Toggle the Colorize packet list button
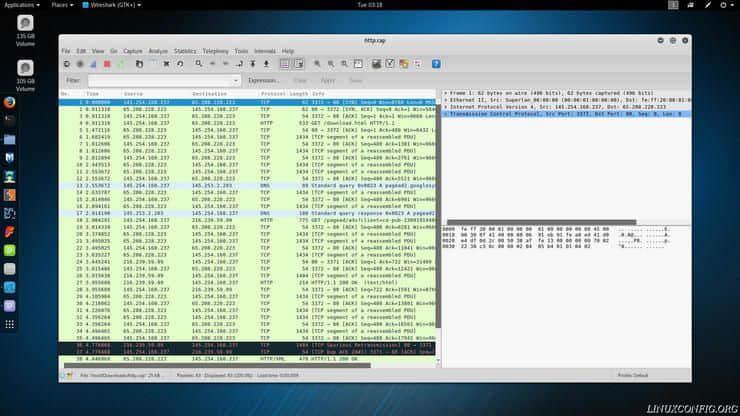This screenshot has height=416, width=740. pyautogui.click(x=284, y=64)
